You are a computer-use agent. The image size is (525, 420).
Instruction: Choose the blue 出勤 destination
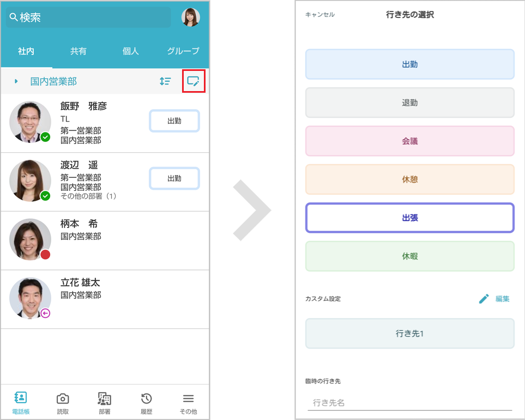410,64
